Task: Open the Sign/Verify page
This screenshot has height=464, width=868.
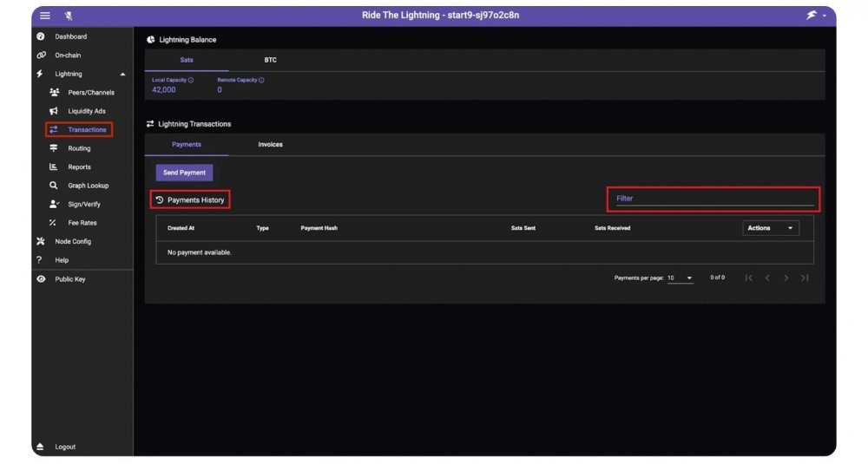Action: click(x=84, y=204)
